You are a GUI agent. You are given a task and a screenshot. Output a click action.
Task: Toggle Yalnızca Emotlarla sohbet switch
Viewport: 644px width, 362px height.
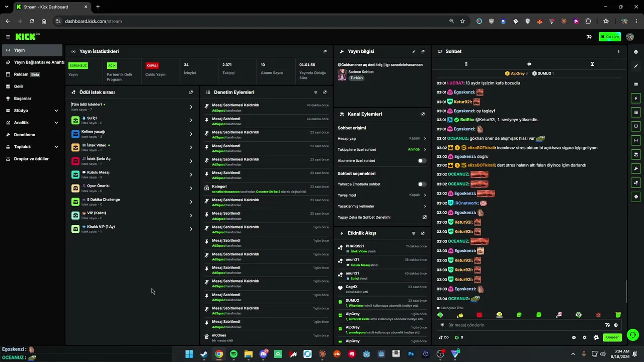(x=422, y=185)
